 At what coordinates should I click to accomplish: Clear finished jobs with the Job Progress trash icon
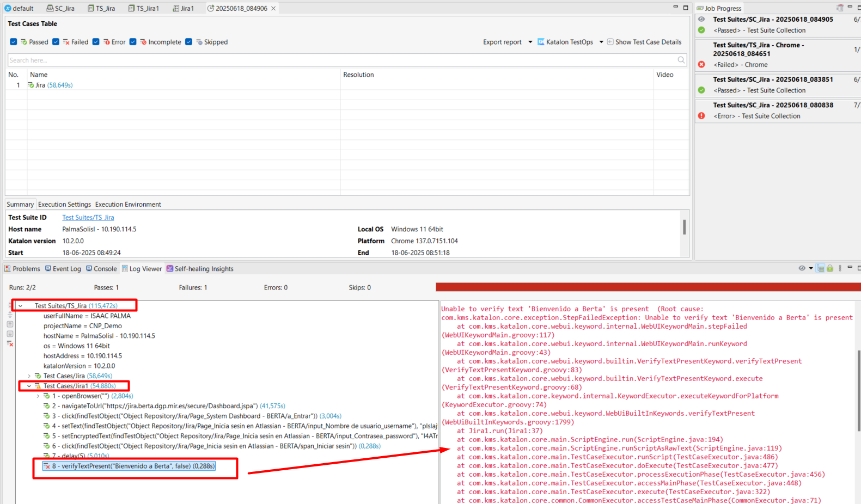[x=840, y=8]
